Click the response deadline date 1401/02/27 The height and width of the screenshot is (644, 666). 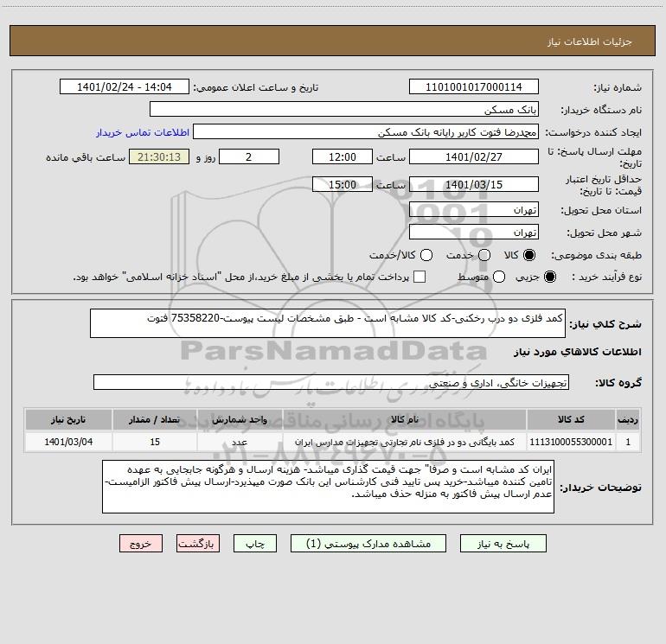coord(474,156)
